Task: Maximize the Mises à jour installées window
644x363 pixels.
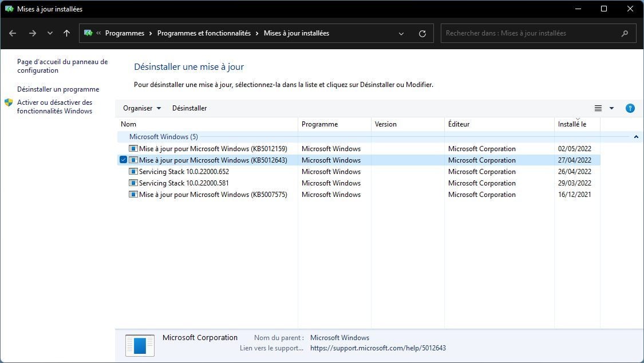Action: coord(604,9)
